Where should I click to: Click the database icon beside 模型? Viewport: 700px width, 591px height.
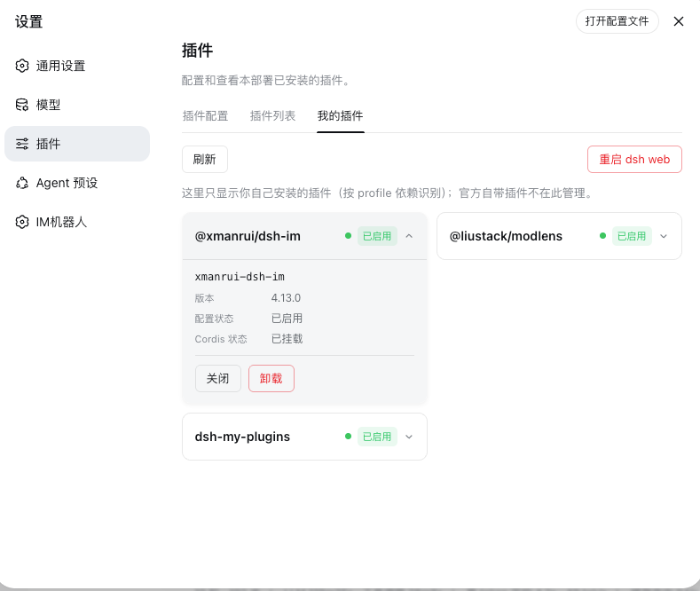(x=22, y=105)
